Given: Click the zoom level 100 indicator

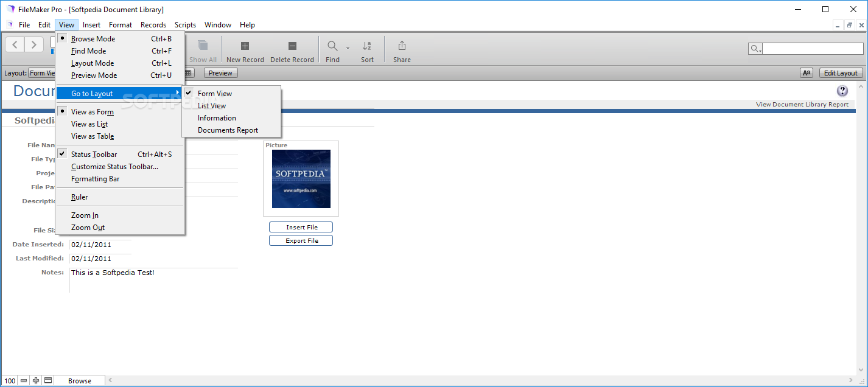Looking at the screenshot, I should (x=10, y=381).
